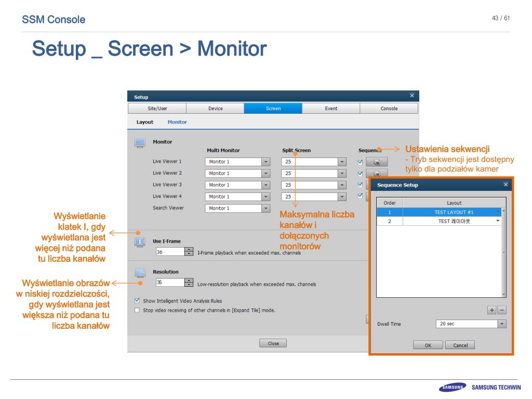Image resolution: width=532 pixels, height=399 pixels.
Task: Open sequence setup for Live Viewer 2
Action: click(377, 173)
